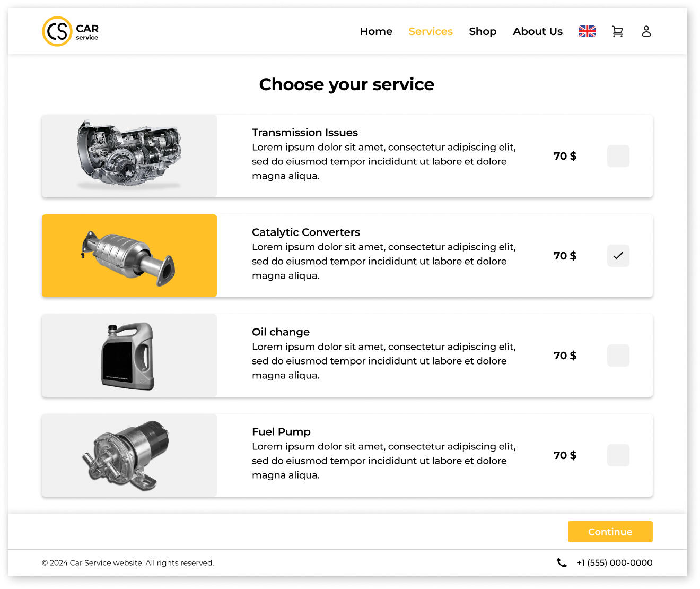
Task: Select the Transmission Issues checkbox
Action: 618,156
